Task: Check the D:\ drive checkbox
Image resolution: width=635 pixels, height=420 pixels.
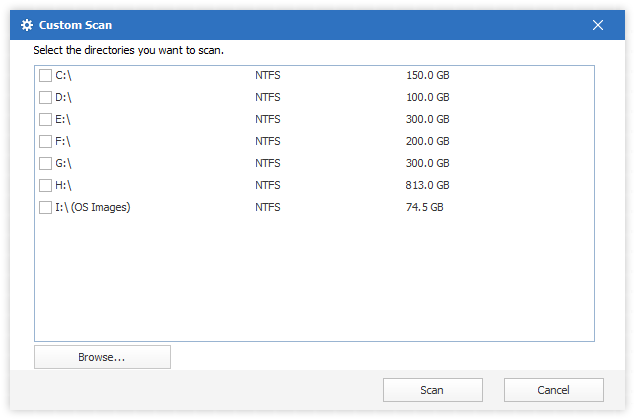Action: (45, 97)
